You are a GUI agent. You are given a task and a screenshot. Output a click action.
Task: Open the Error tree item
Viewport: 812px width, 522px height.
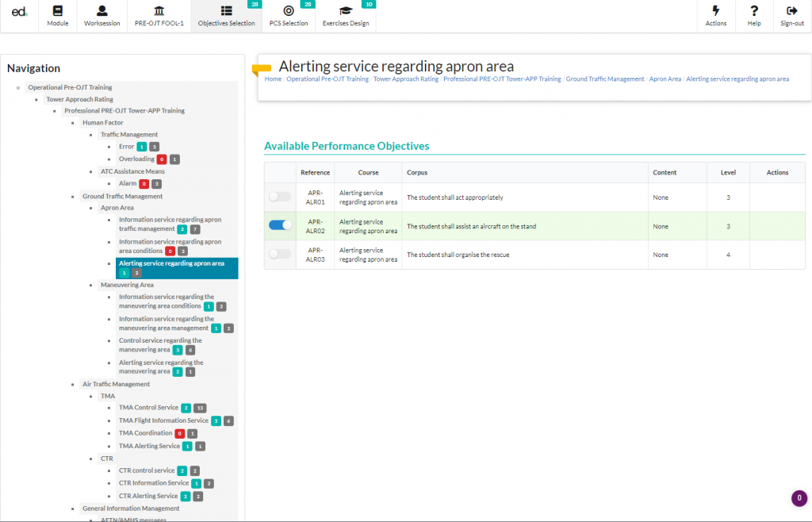(x=126, y=147)
